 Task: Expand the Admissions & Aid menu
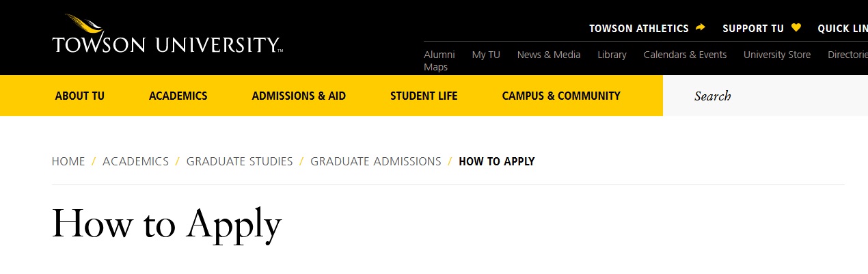click(x=299, y=96)
